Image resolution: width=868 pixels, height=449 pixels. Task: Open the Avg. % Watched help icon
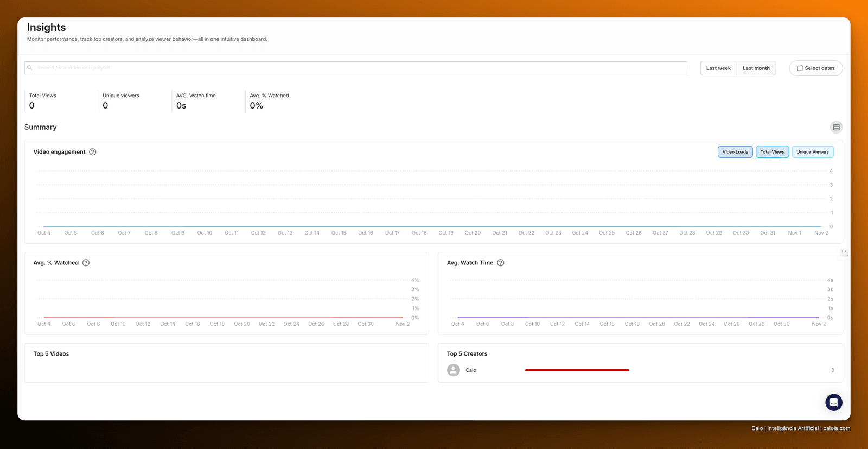point(86,263)
